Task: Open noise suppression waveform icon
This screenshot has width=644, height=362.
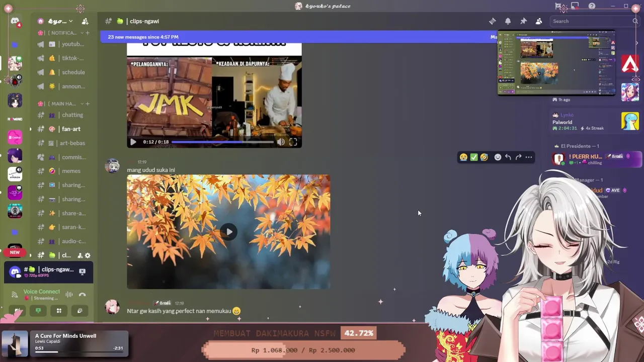Action: coord(69,295)
